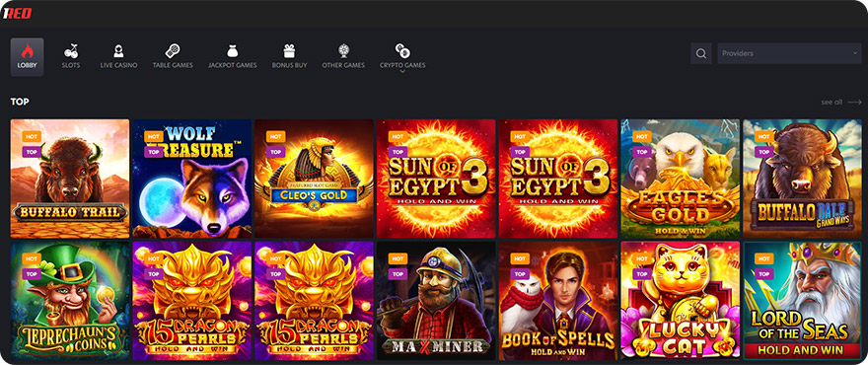This screenshot has height=365, width=868.
Task: Click the 1RED logo
Action: tap(18, 13)
